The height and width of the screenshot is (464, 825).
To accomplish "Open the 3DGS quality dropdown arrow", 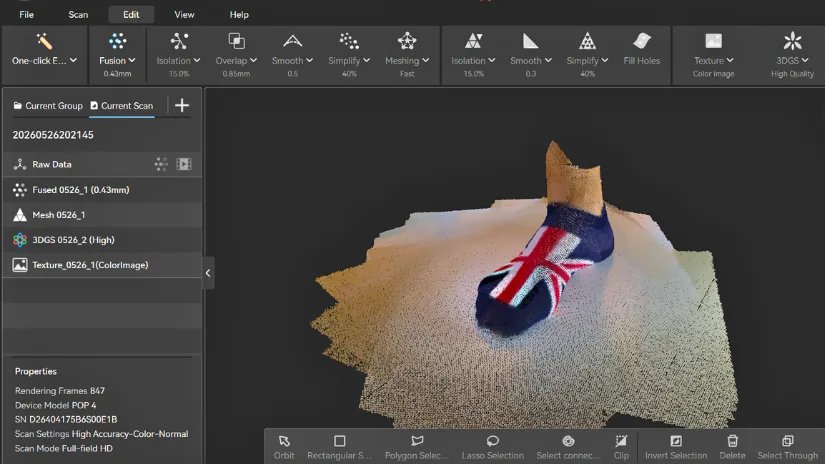I will point(805,60).
